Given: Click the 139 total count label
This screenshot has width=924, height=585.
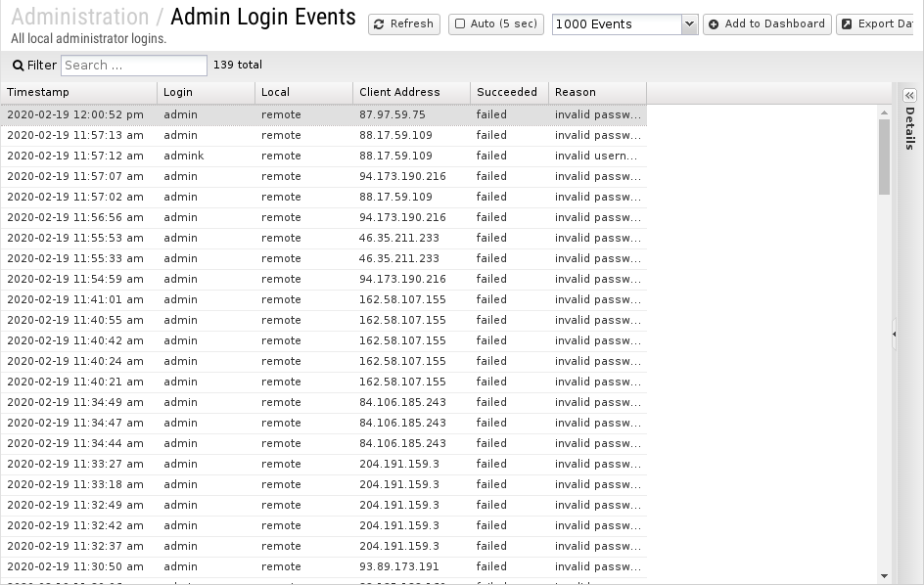Looking at the screenshot, I should (x=238, y=65).
